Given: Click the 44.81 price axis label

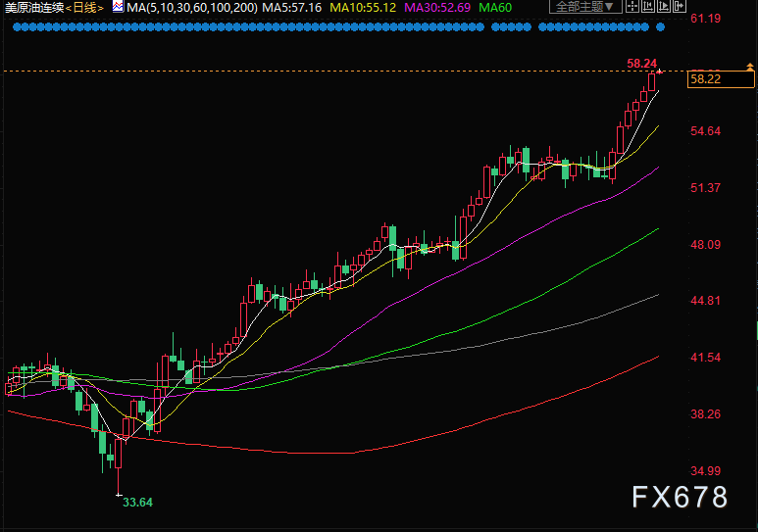Looking at the screenshot, I should pyautogui.click(x=705, y=301).
